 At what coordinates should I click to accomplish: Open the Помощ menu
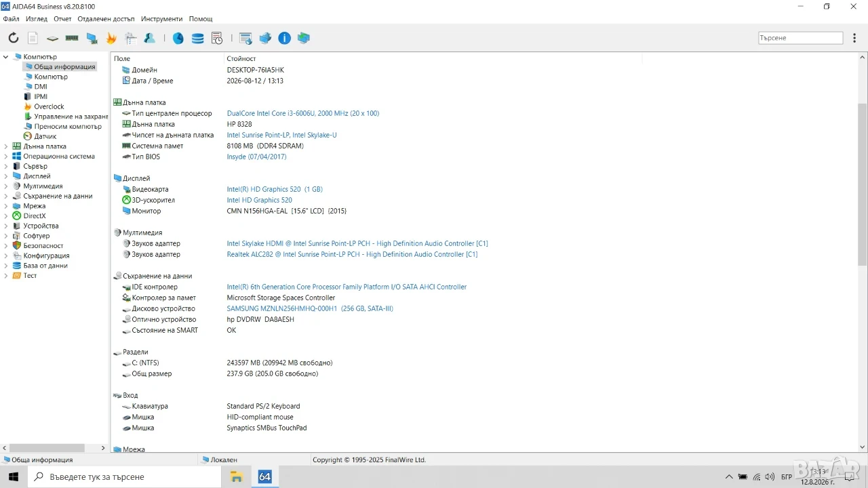tap(201, 19)
